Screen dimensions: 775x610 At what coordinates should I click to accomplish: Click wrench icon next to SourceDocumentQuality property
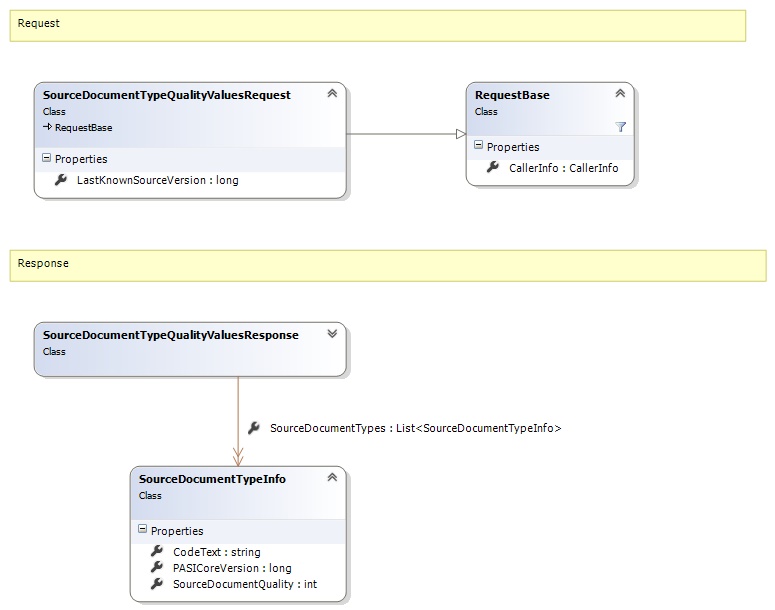point(157,584)
